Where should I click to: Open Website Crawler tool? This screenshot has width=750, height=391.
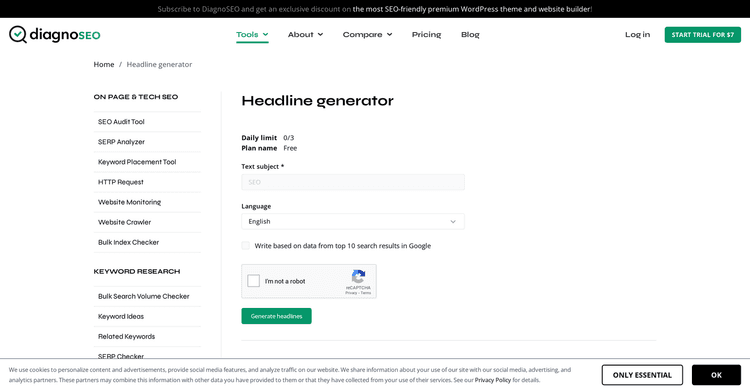(124, 222)
